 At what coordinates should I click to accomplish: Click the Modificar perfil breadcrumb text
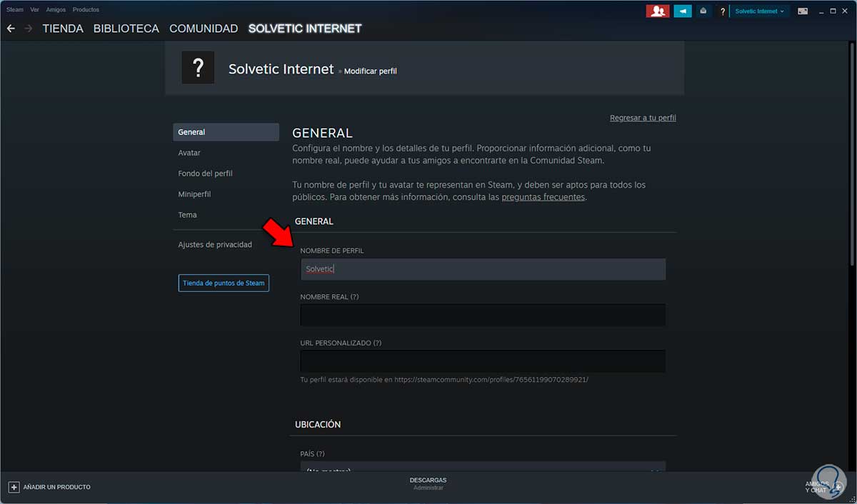click(x=370, y=71)
